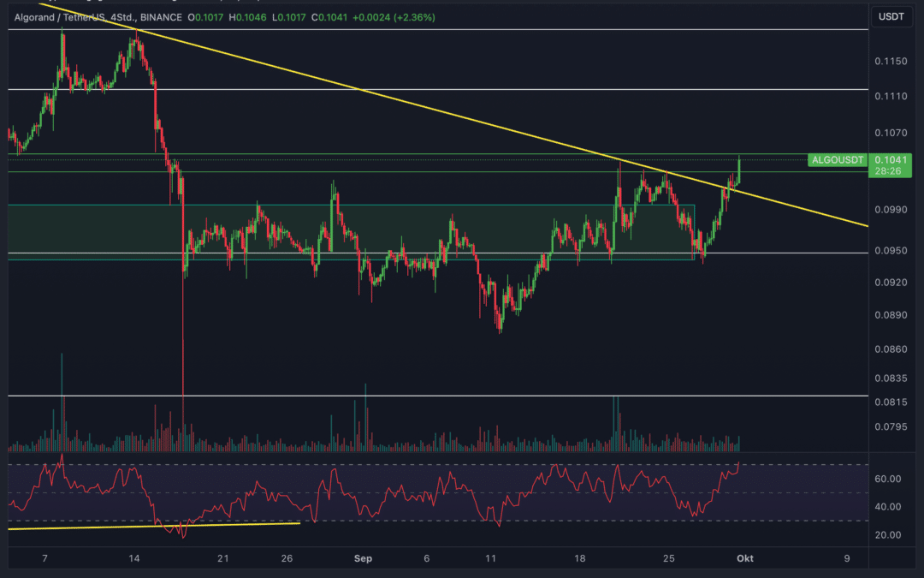Viewport: 924px width, 578px height.
Task: Click the Sep label on time axis
Action: pos(363,558)
